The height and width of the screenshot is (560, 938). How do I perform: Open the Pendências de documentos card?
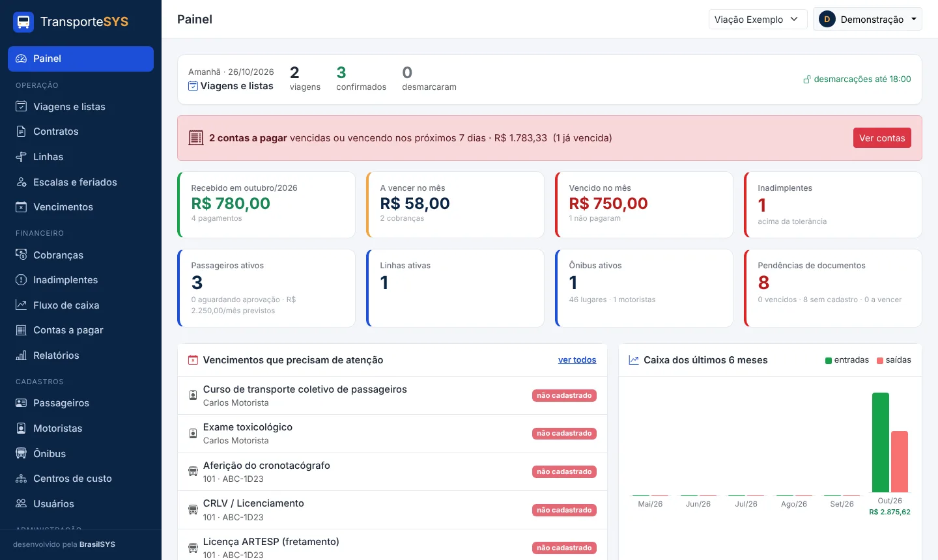click(832, 288)
